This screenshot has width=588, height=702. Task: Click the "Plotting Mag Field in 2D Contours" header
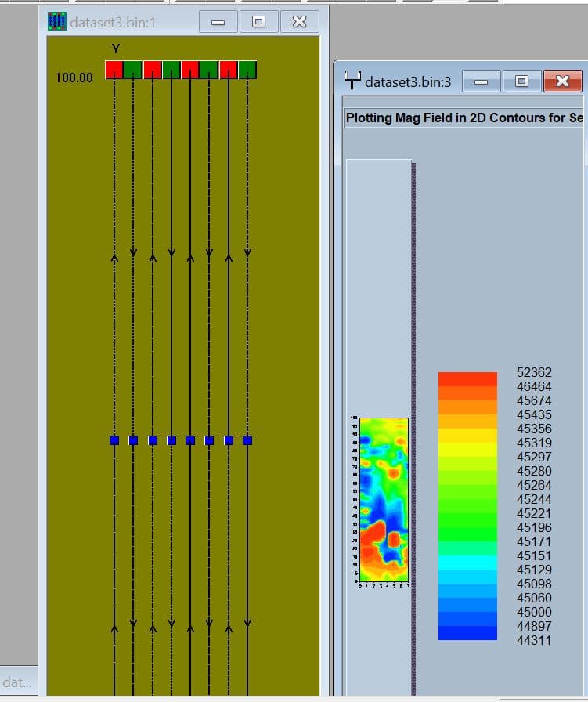(x=464, y=118)
